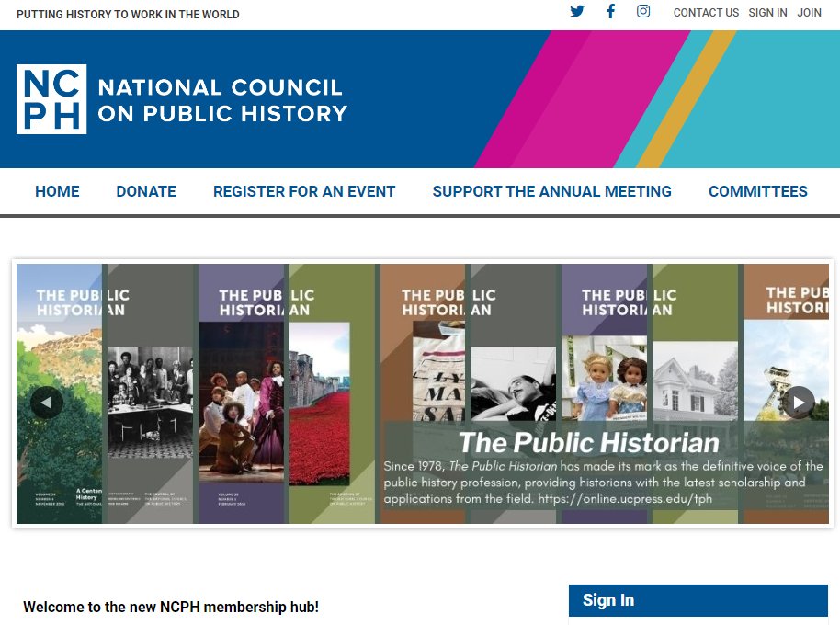Open the NCPH Instagram page icon
The image size is (840, 625).
click(x=643, y=11)
